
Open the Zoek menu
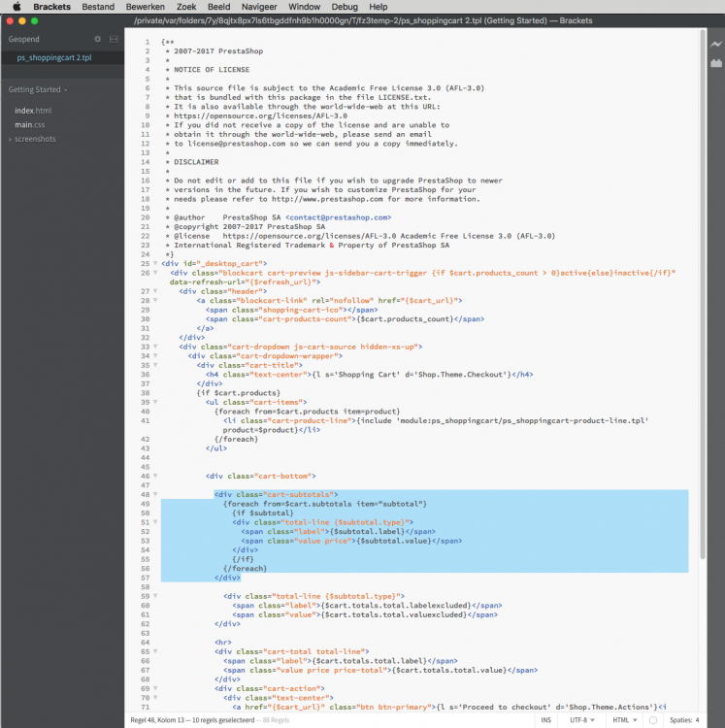186,7
